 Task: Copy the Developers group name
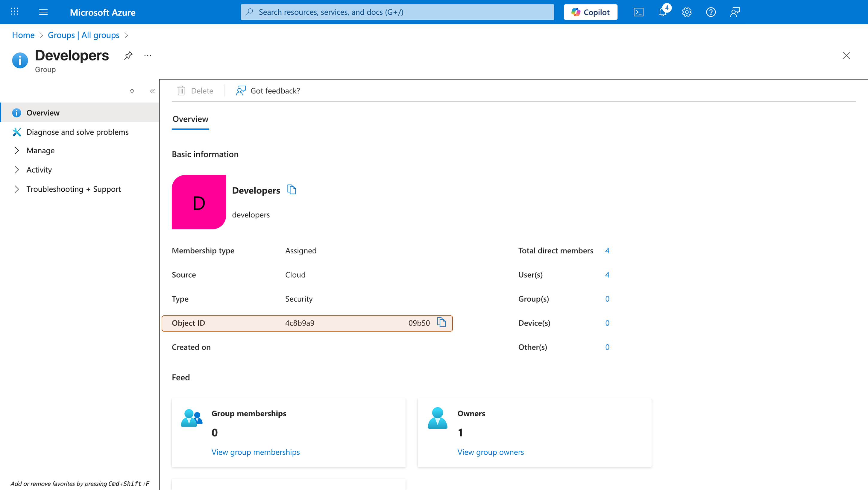[292, 190]
